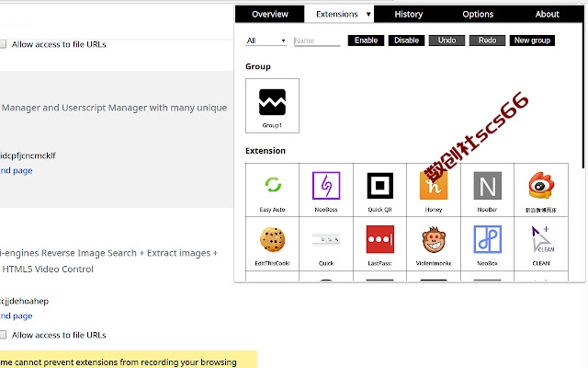The height and width of the screenshot is (368, 588).
Task: Click the Enable button
Action: [x=366, y=40]
